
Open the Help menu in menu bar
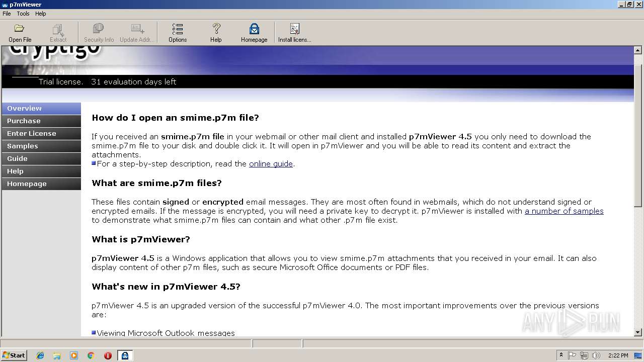[x=41, y=14]
